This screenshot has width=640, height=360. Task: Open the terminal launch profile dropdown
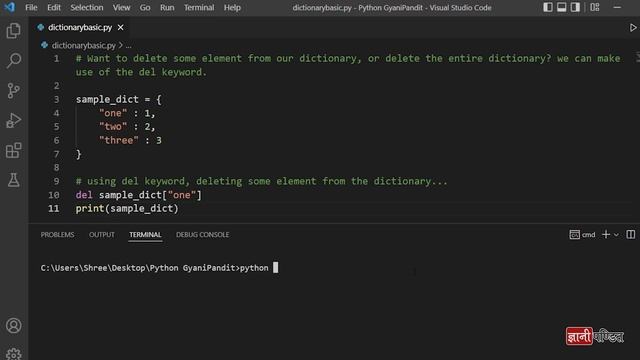pos(616,235)
